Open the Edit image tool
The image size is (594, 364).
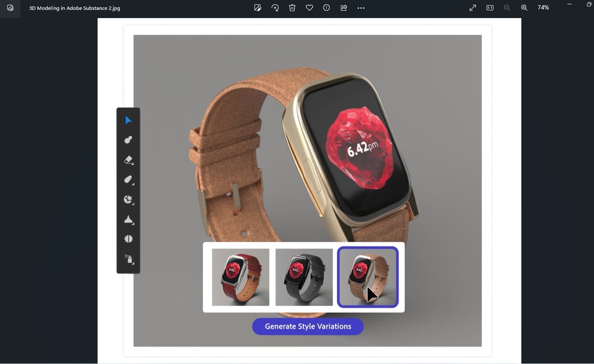pyautogui.click(x=258, y=8)
